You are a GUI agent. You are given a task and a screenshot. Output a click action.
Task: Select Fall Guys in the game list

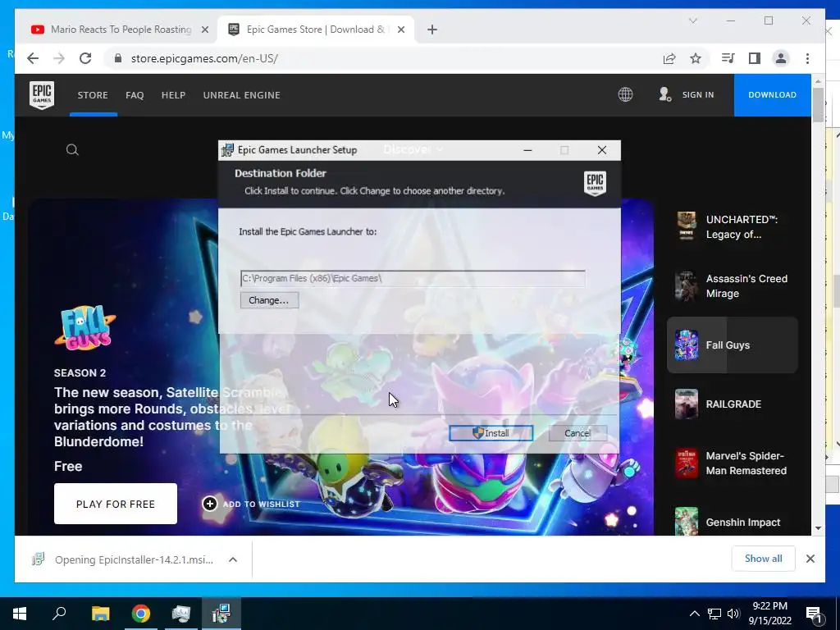[x=732, y=345]
